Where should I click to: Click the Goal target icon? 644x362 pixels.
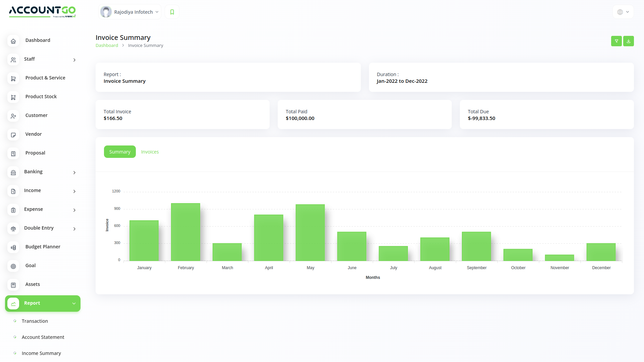13,266
